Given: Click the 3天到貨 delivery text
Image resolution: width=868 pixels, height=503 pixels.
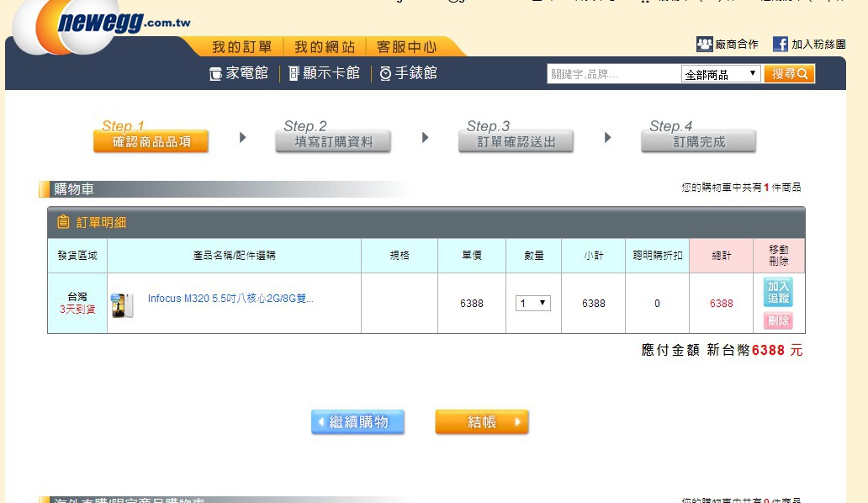Looking at the screenshot, I should 77,310.
